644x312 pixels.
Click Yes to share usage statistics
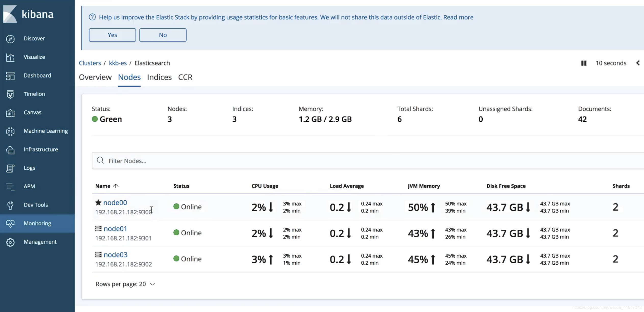point(112,34)
